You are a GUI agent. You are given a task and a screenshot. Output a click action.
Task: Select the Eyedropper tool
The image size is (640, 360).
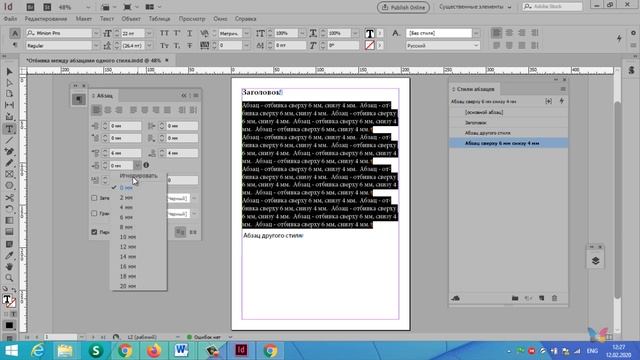coord(9,256)
